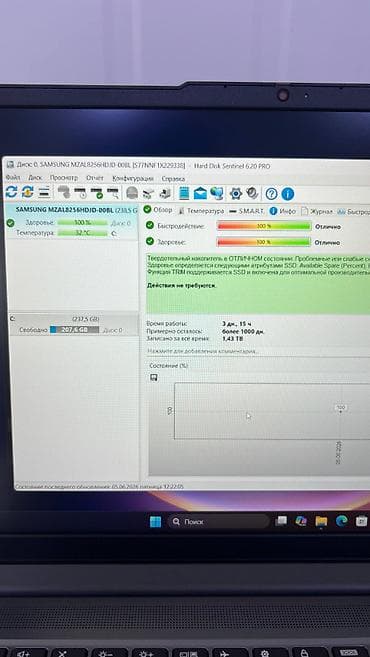Click the blue info circle toolbar icon
370x657 pixels.
tap(287, 194)
